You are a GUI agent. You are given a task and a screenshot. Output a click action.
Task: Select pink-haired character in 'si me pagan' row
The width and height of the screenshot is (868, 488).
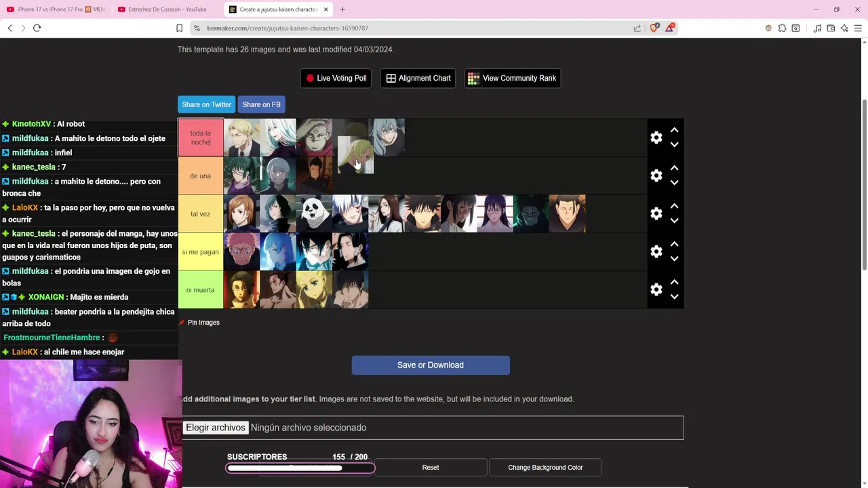pos(242,251)
